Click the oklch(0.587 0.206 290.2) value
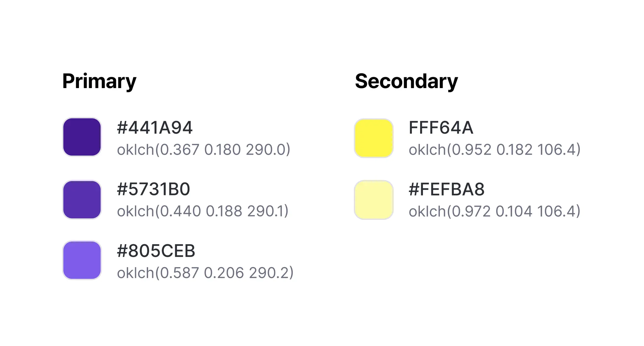 click(x=205, y=273)
